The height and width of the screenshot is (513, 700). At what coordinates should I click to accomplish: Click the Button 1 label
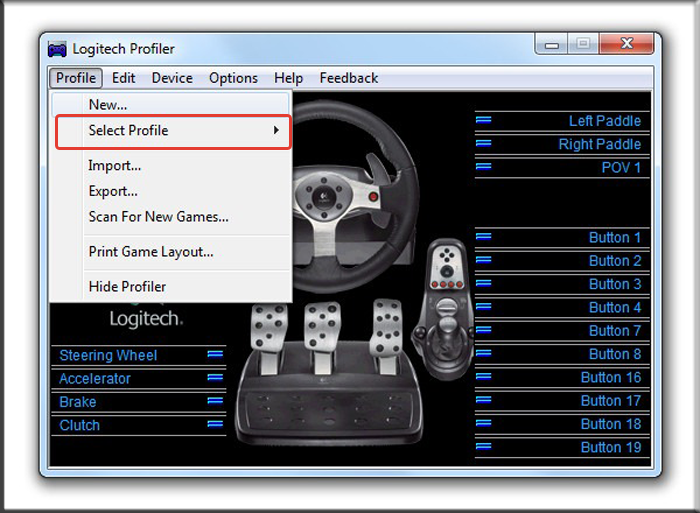point(615,238)
